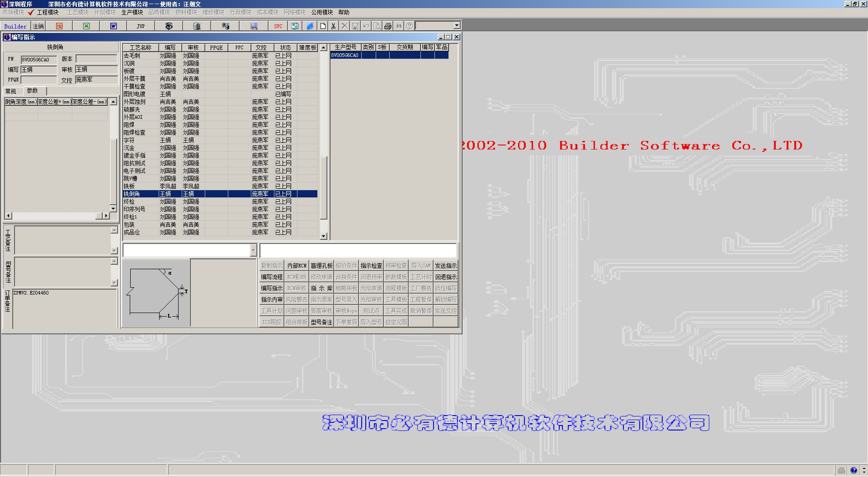Click the chamfer diagram thumbnail
This screenshot has width=868, height=477.
tap(156, 293)
